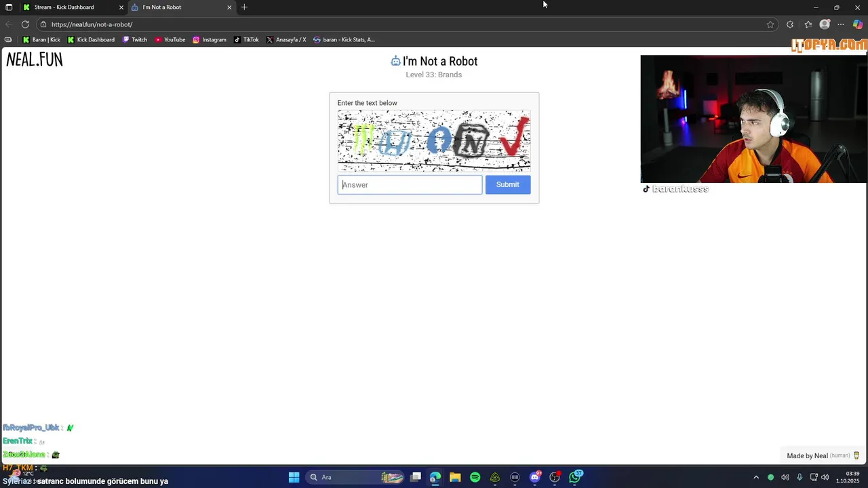Click the blue Submit button

tap(507, 184)
